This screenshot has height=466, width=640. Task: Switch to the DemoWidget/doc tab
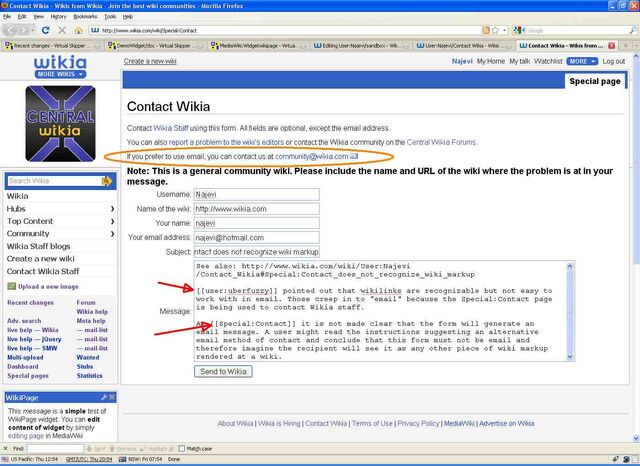[x=155, y=46]
